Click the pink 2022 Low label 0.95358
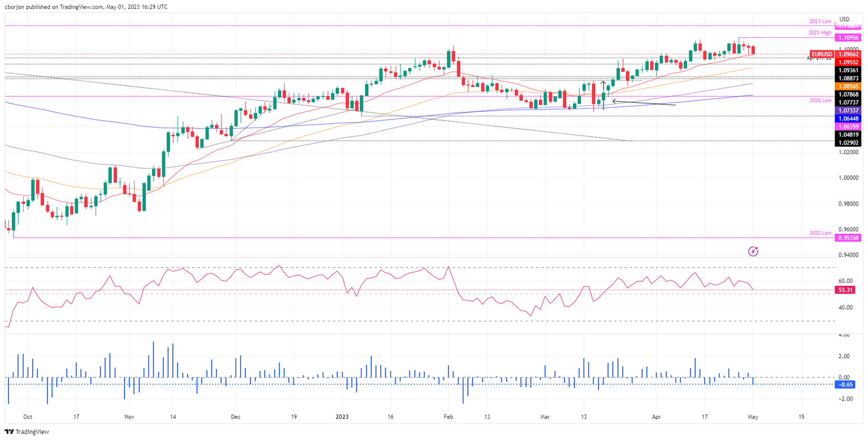Viewport: 868px width, 440px height. 847,238
